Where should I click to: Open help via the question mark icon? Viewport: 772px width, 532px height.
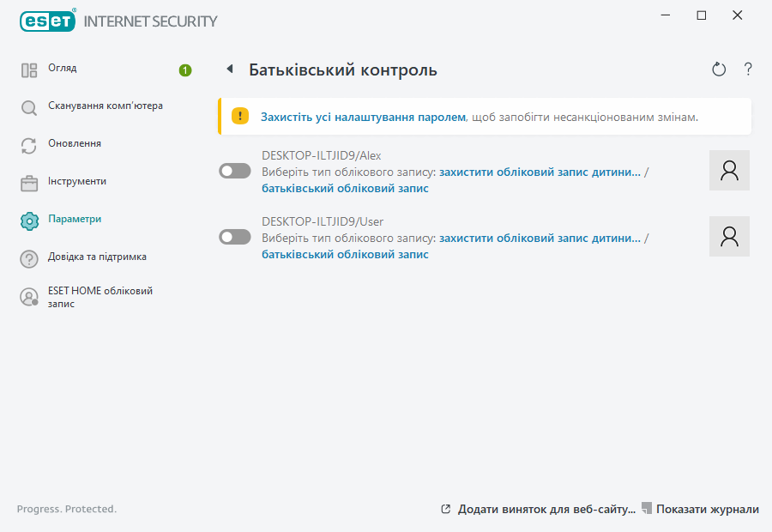click(748, 70)
